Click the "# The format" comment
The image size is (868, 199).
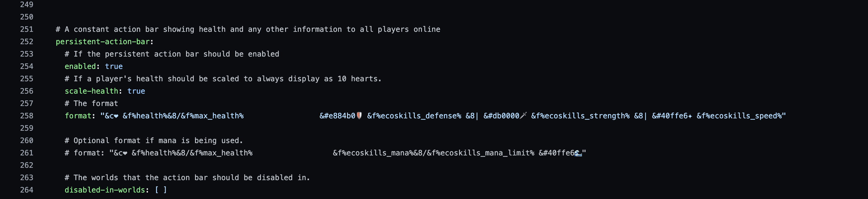(91, 104)
